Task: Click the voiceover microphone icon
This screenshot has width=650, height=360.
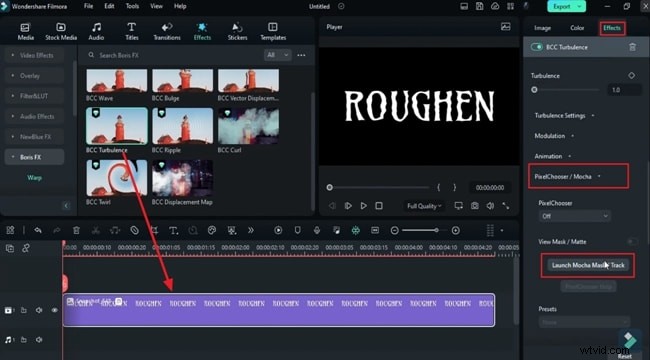Action: point(317,230)
